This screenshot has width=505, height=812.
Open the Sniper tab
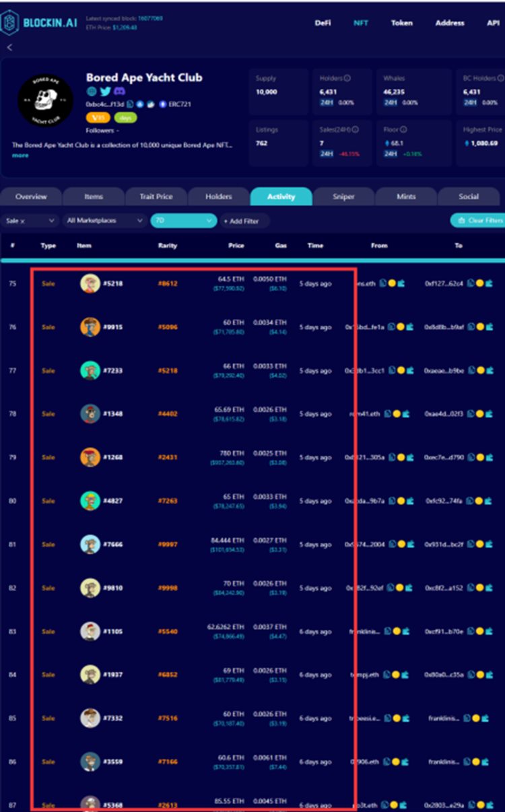[343, 197]
